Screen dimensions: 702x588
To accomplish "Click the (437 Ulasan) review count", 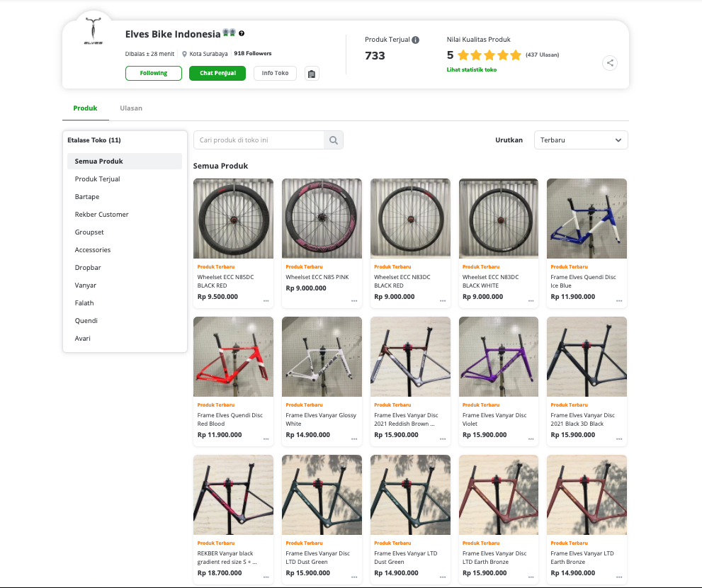I will (x=542, y=55).
